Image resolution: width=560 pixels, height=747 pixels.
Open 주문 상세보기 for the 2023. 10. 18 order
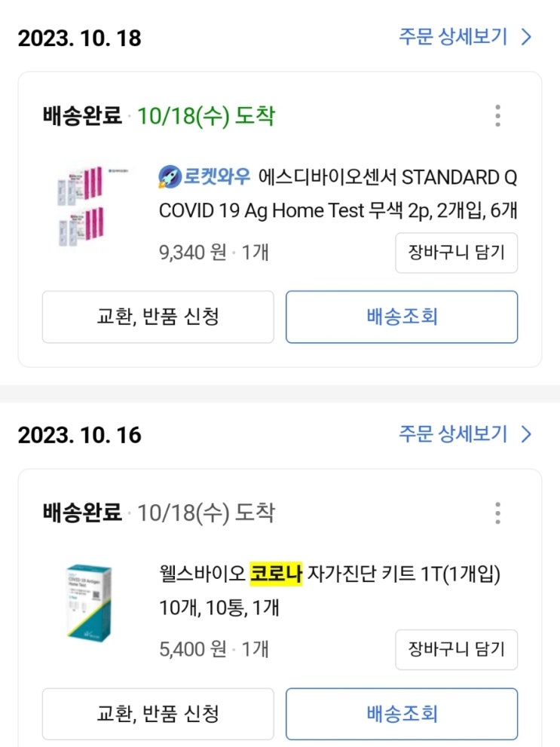pyautogui.click(x=453, y=37)
